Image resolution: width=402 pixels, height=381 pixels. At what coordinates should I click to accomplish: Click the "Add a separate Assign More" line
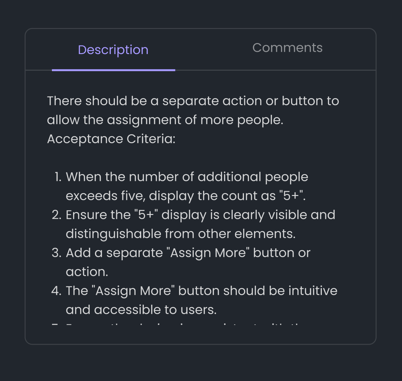tap(188, 253)
